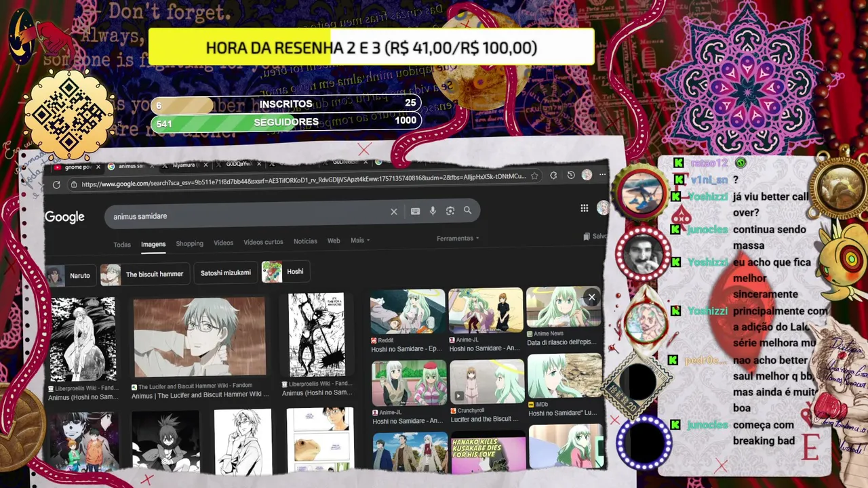Select the 'Todas' search results tab
Screen dimensions: 868x488
pyautogui.click(x=122, y=245)
